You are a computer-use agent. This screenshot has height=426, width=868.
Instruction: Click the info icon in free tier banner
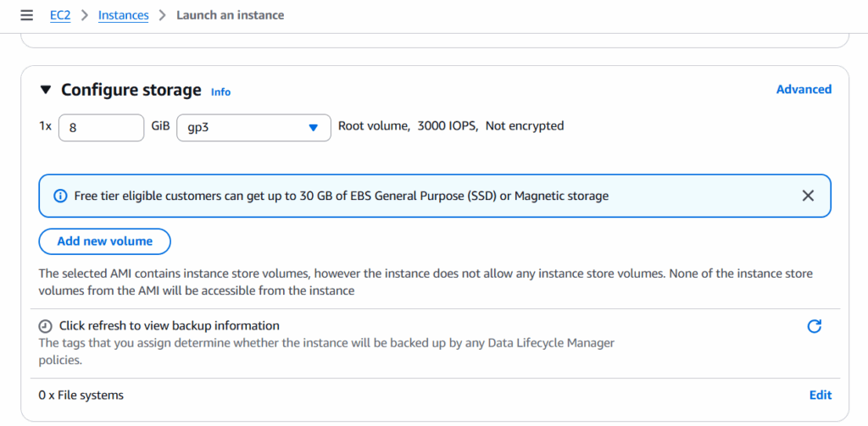pos(60,196)
